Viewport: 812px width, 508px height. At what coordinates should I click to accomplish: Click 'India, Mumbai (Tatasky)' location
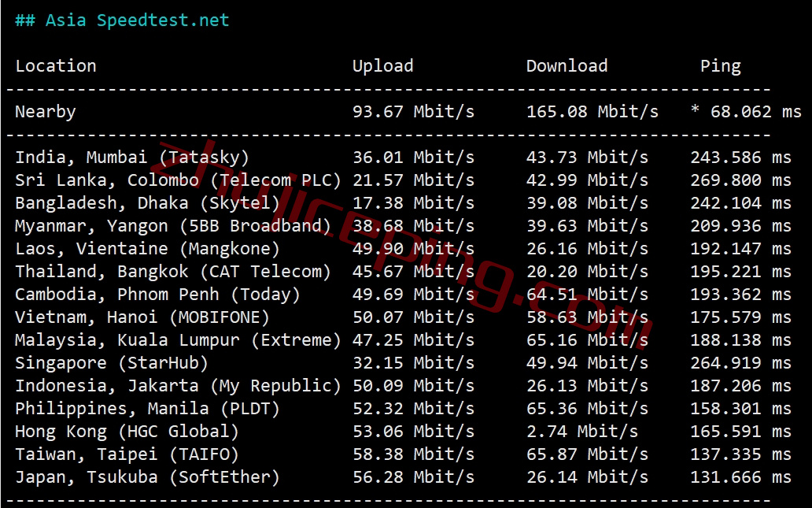[x=132, y=157]
